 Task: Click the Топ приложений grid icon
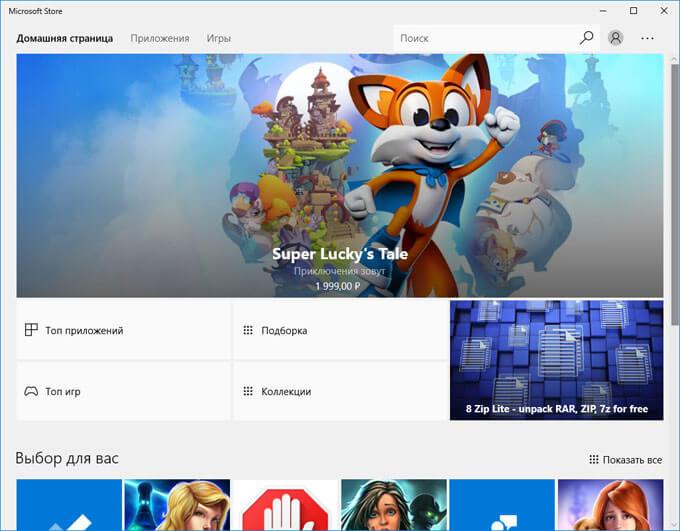[31, 330]
